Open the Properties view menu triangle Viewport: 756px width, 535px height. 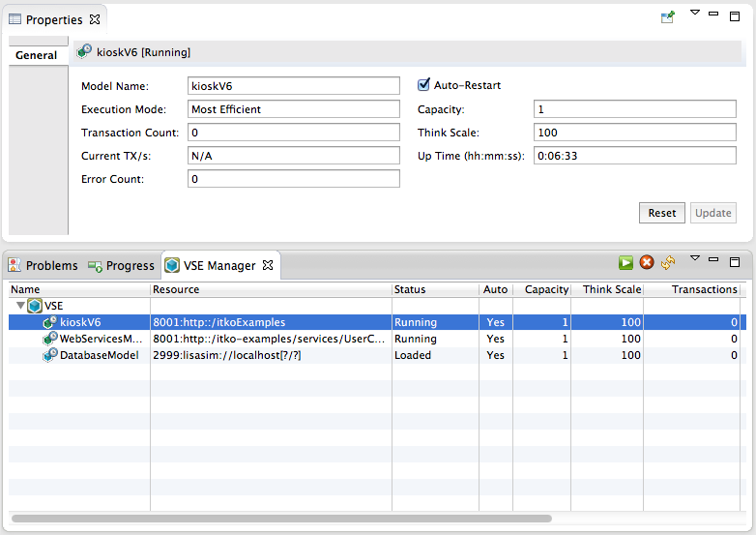point(694,14)
